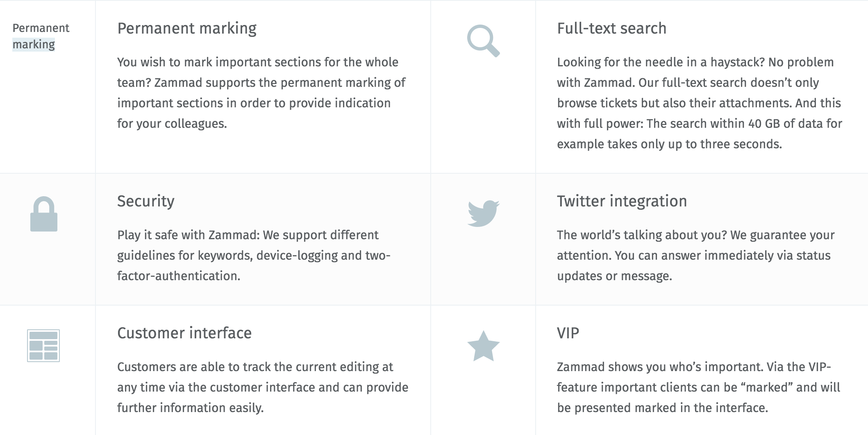Image resolution: width=868 pixels, height=435 pixels.
Task: Click the 'Security' heading
Action: click(x=146, y=201)
